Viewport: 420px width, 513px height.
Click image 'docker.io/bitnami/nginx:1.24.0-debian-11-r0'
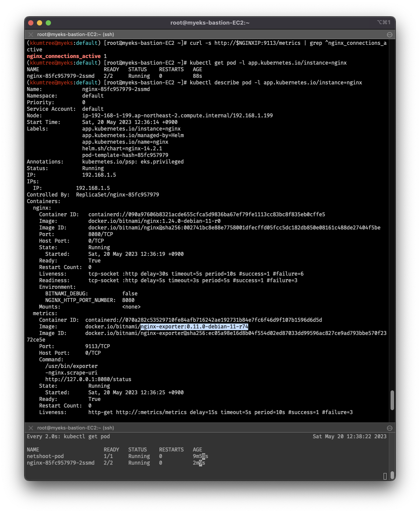point(154,221)
